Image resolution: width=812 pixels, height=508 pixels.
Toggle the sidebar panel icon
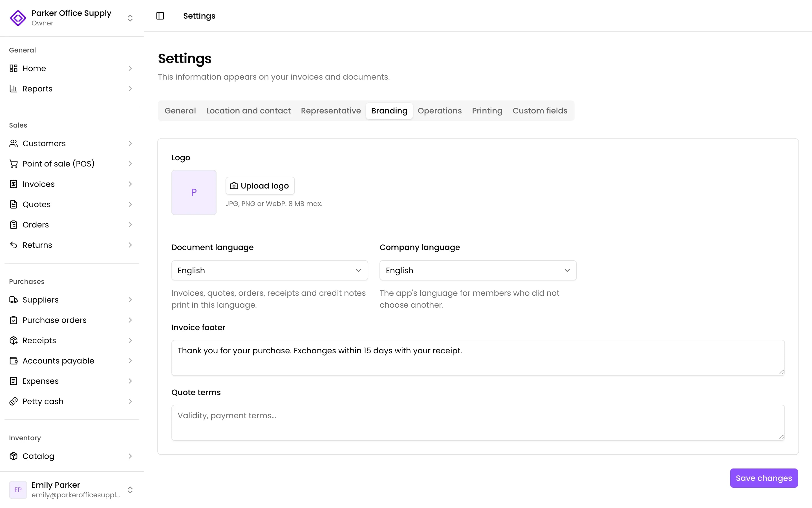160,16
